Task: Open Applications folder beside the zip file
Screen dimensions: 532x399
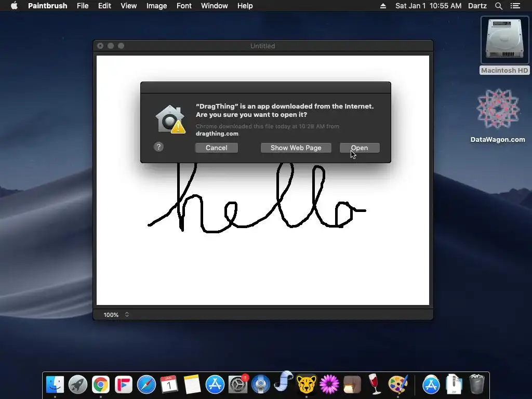Action: click(x=431, y=384)
